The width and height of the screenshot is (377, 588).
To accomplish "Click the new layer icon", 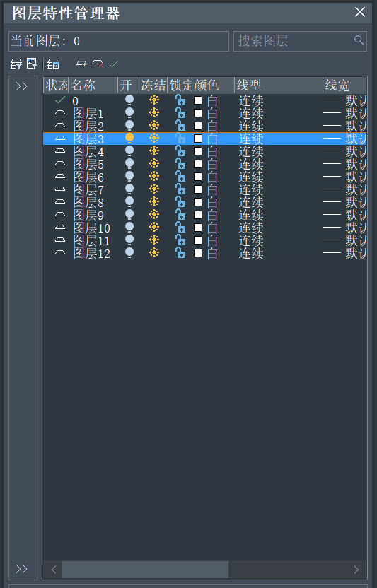I will (81, 64).
